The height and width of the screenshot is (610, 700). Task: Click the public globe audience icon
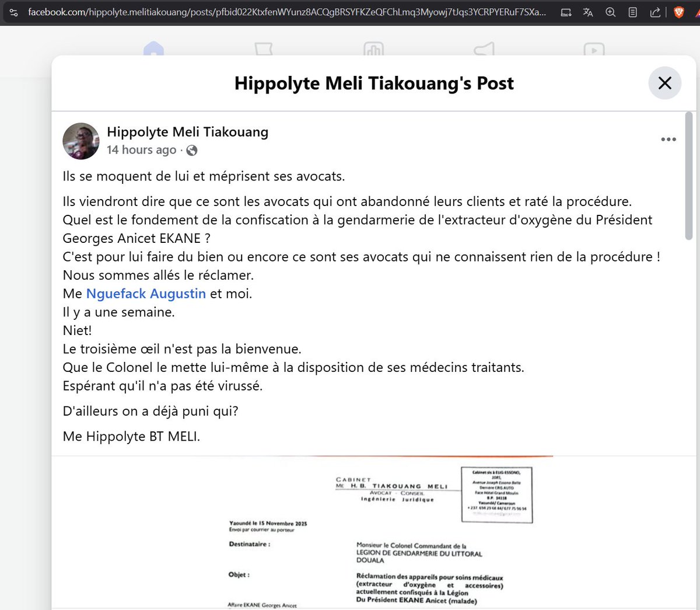pos(191,151)
